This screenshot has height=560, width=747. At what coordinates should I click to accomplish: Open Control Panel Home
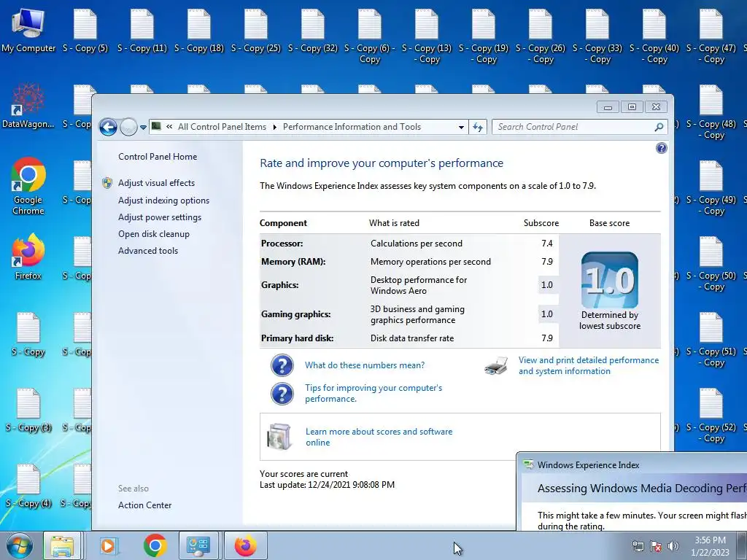[158, 157]
